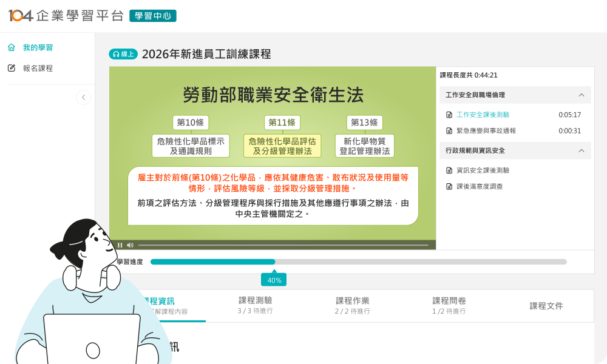Viewport: 607px width, 364px height.
Task: Go to 我的學習 in sidebar
Action: pos(38,47)
